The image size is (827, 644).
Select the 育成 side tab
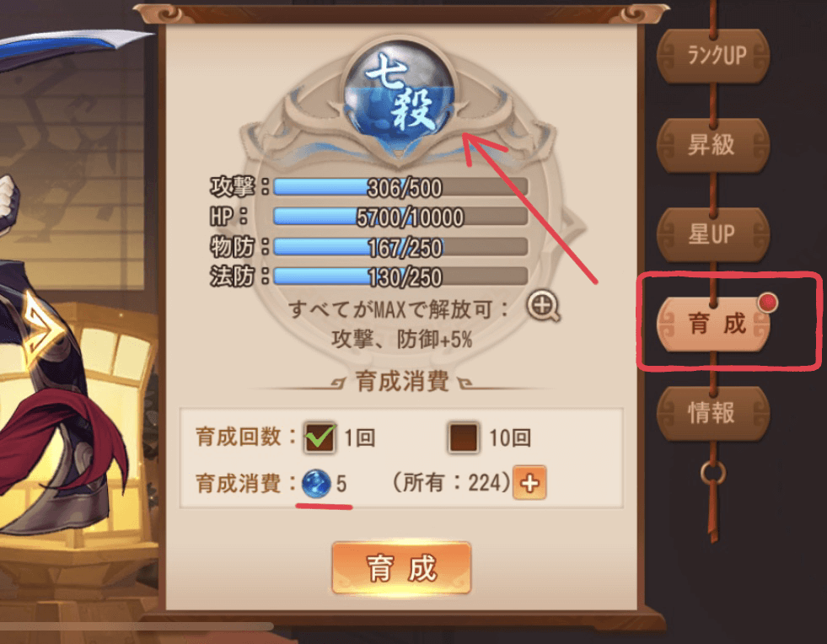[713, 324]
